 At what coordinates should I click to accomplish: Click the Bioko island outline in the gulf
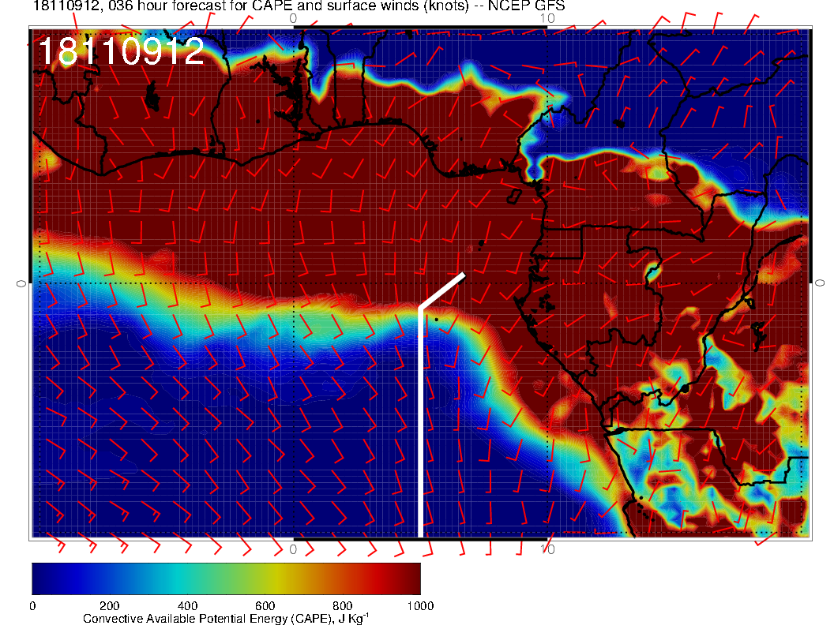[514, 194]
